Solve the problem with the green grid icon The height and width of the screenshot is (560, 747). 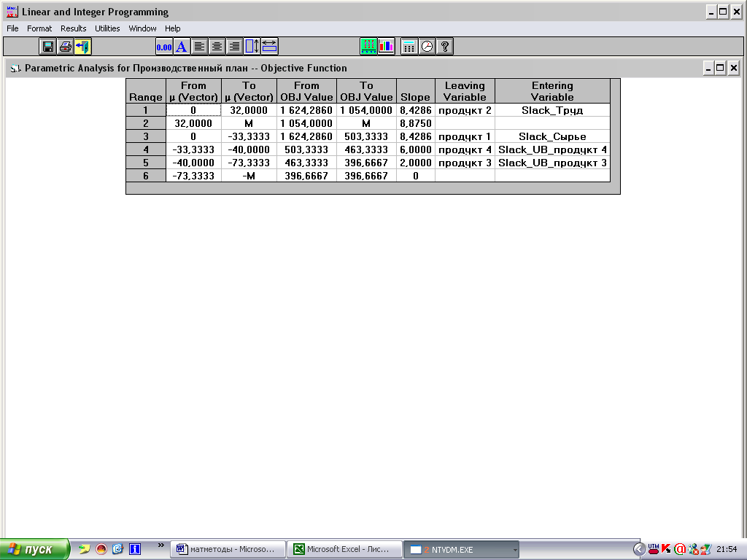point(368,47)
